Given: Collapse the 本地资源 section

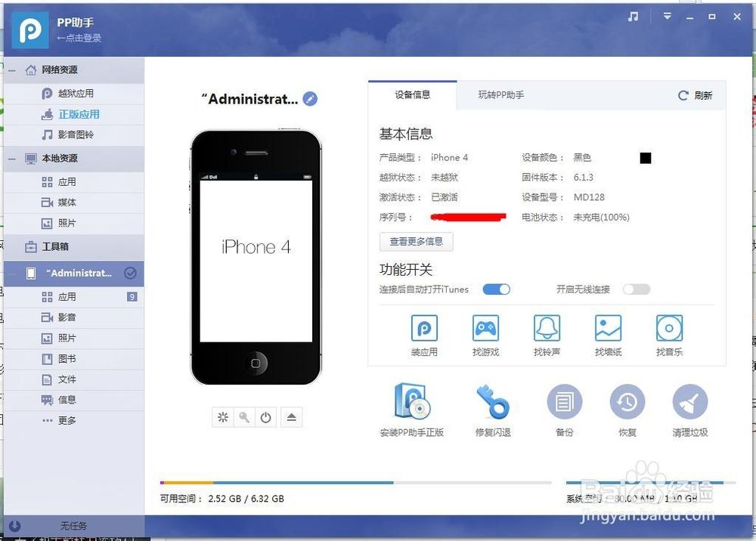Looking at the screenshot, I should click(x=12, y=159).
